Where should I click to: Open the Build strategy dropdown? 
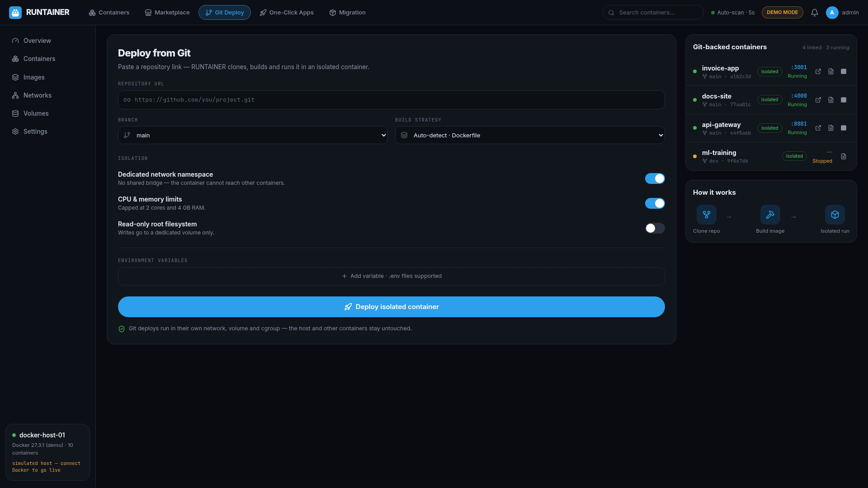coord(530,135)
